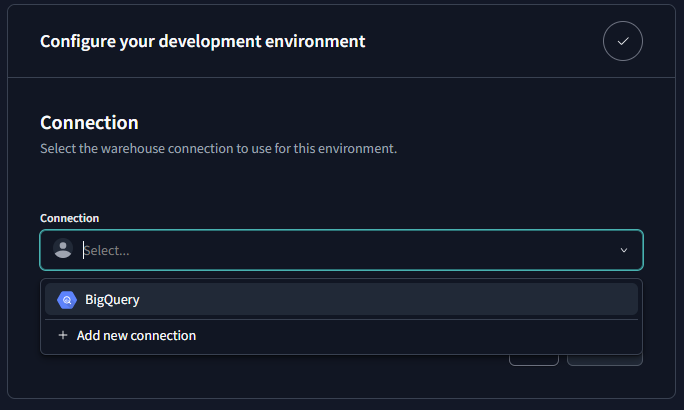Click empty space right of Add new connection
Image resolution: width=684 pixels, height=410 pixels.
click(x=420, y=336)
